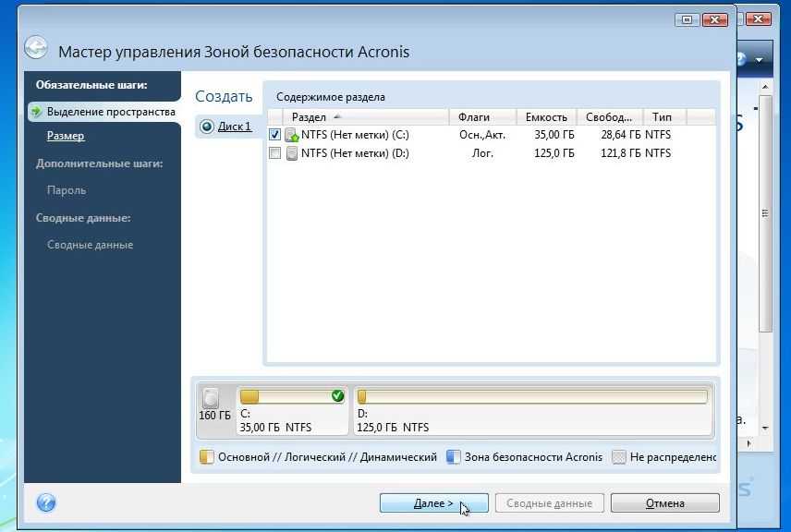Viewport: 791px width, 532px height.
Task: Select Выделение пространства step in sidebar
Action: click(111, 112)
